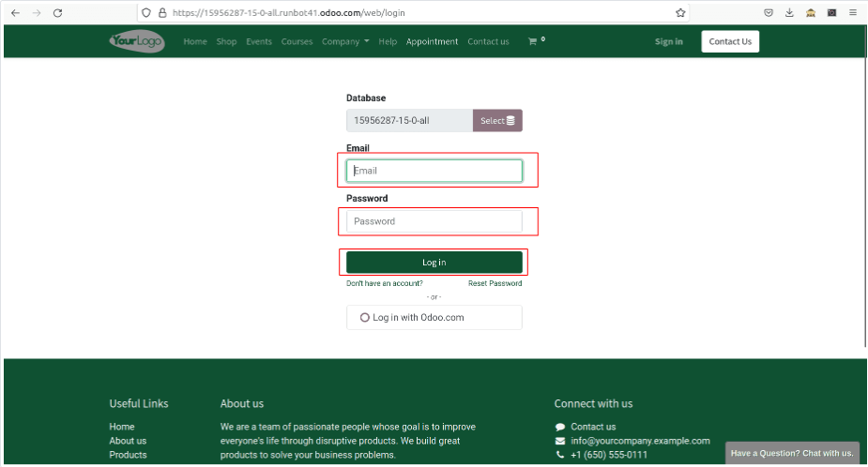Go to the Appointment menu item
This screenshot has height=467, width=868.
[432, 41]
